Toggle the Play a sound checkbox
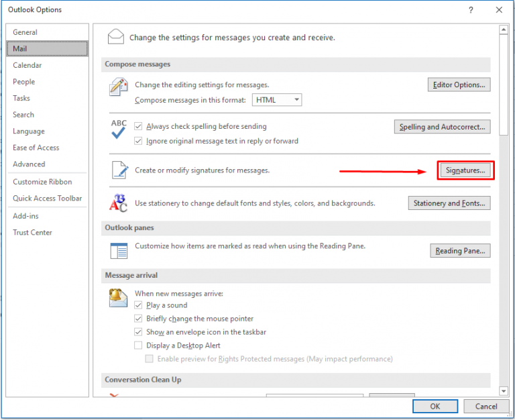This screenshot has height=420, width=515. tap(139, 305)
